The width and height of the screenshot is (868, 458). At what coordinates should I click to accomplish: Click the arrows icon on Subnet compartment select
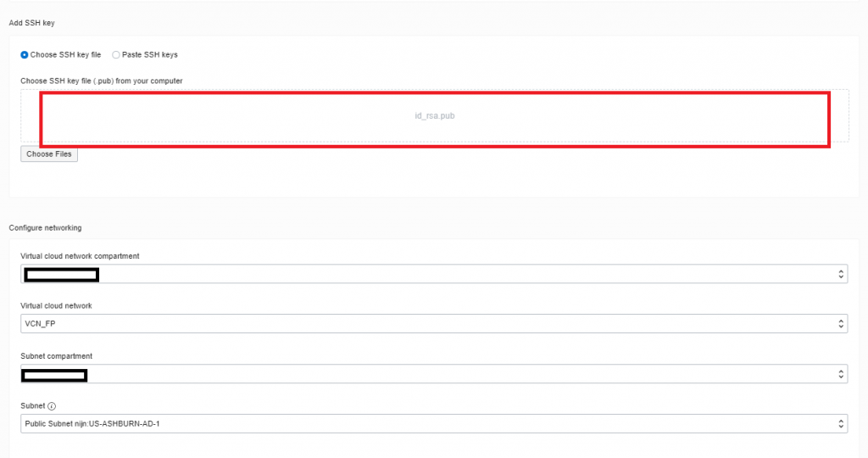840,374
